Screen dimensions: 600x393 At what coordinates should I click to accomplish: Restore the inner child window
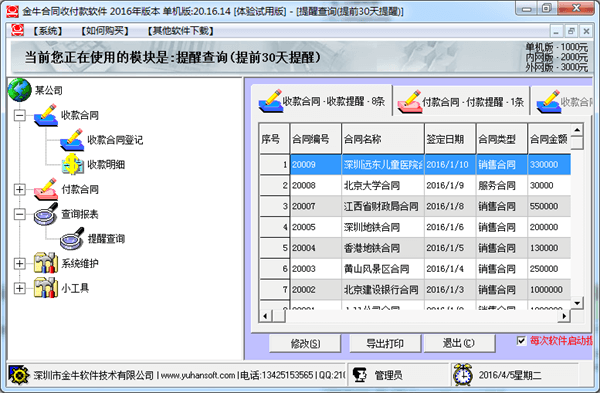571,31
